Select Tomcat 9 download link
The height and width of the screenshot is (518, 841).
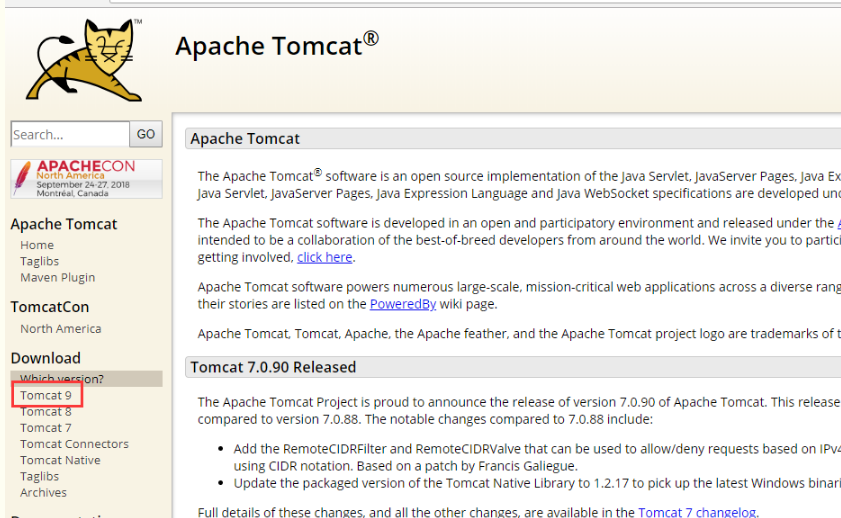click(x=46, y=395)
